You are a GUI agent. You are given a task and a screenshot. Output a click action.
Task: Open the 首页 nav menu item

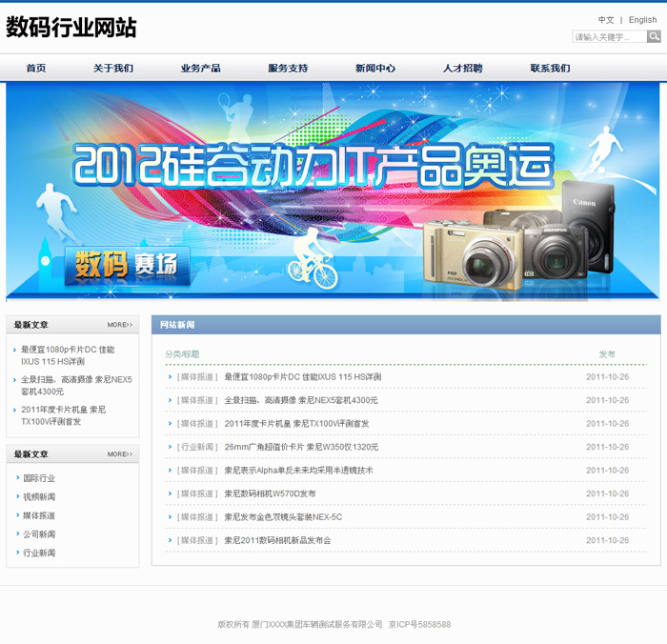click(36, 68)
